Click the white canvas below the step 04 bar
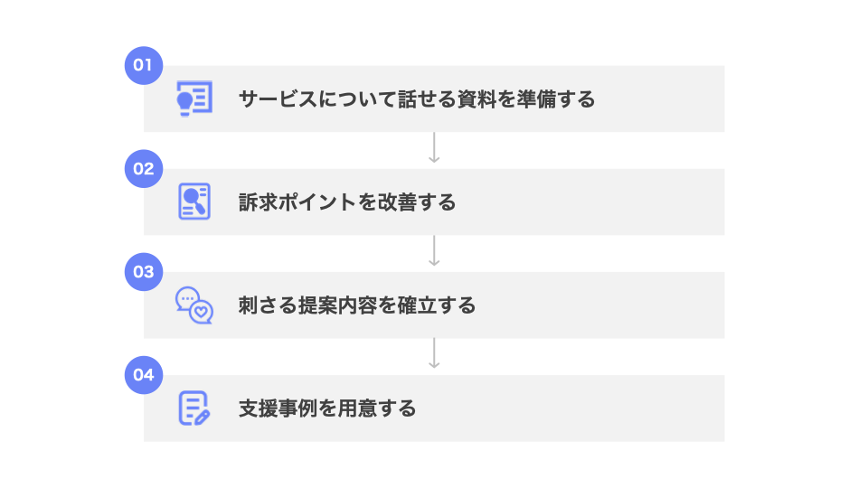 pos(434,465)
